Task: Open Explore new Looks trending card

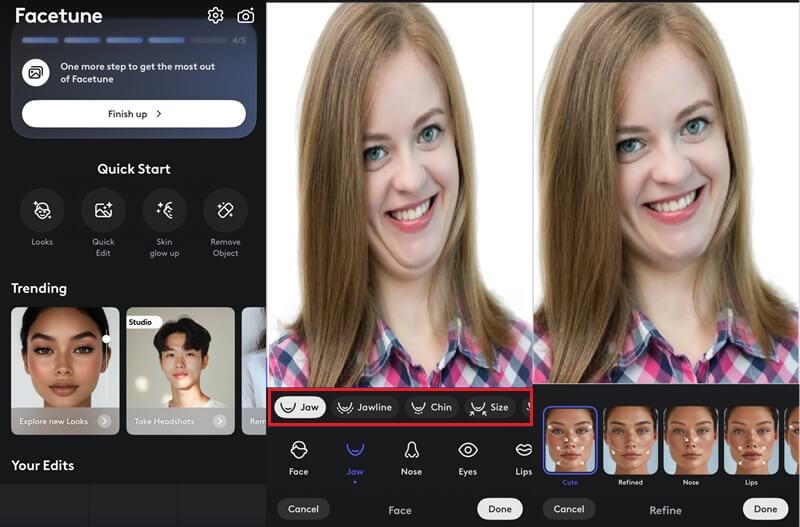Action: [x=65, y=371]
